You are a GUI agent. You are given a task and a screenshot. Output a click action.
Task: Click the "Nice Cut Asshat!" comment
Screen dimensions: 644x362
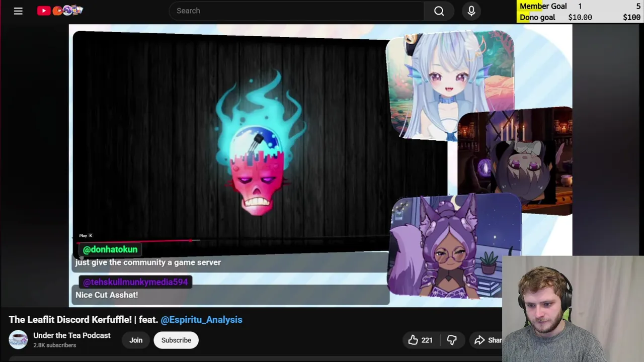(107, 295)
